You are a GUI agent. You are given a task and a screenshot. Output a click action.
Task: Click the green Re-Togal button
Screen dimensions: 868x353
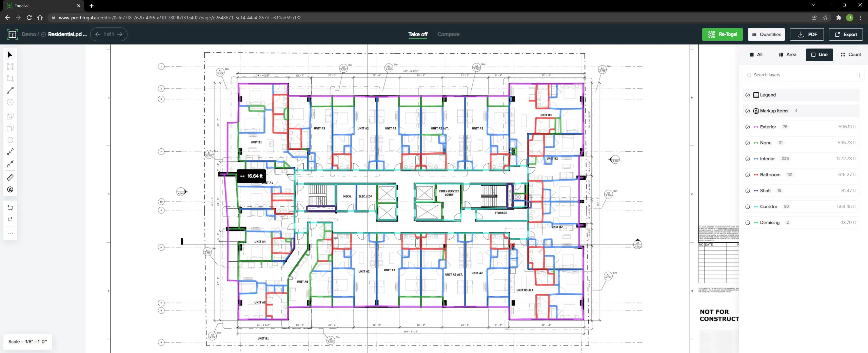(722, 34)
